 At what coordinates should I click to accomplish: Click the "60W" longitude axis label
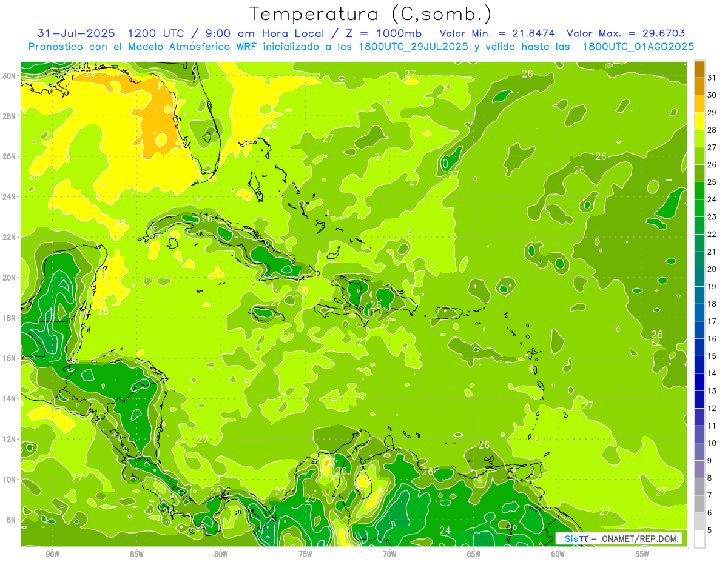point(558,554)
